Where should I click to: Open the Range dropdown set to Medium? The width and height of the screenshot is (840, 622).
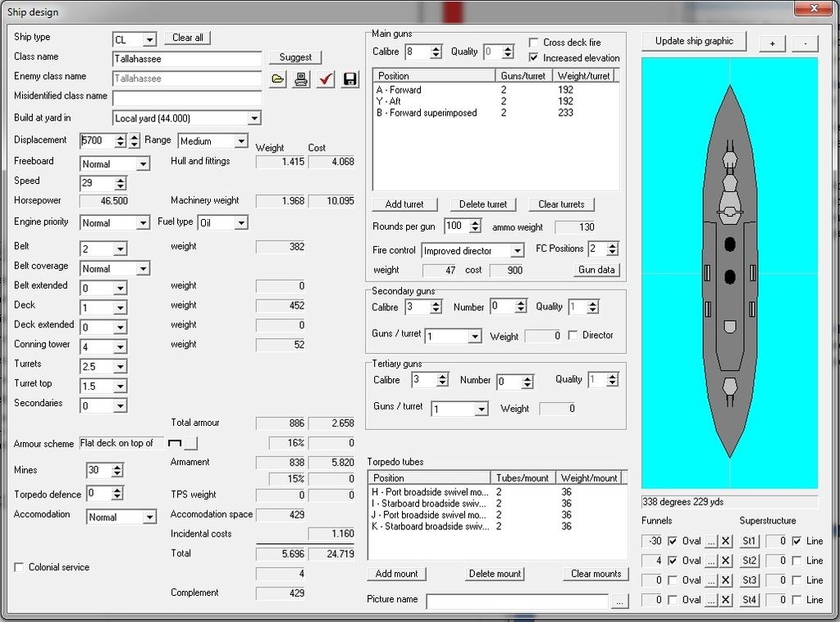tap(242, 141)
